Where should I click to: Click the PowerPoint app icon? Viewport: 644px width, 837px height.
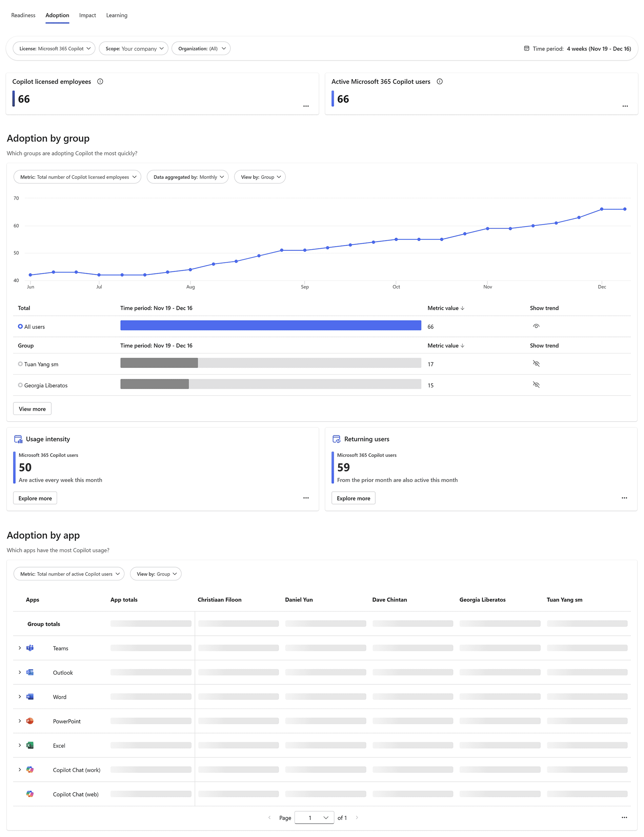click(30, 721)
